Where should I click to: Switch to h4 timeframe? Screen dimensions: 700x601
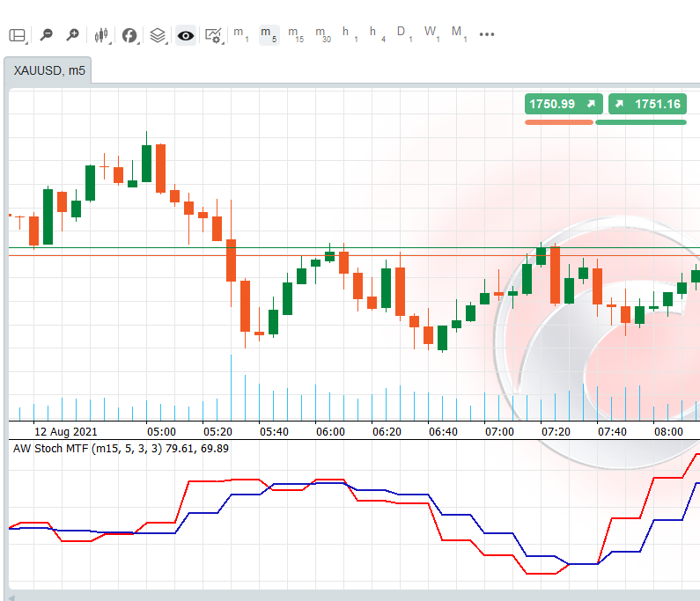[377, 34]
